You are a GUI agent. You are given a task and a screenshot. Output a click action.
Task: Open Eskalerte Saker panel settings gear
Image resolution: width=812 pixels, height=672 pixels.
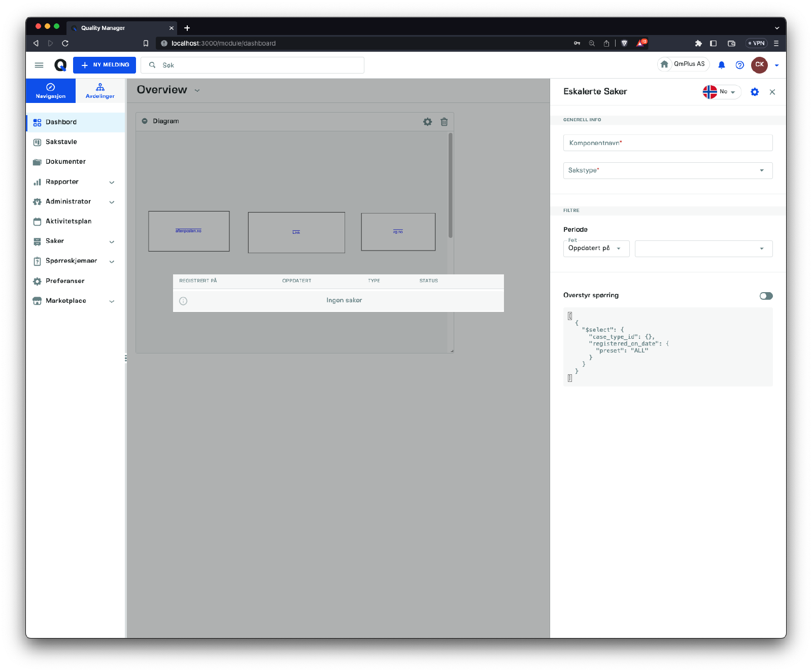click(755, 92)
